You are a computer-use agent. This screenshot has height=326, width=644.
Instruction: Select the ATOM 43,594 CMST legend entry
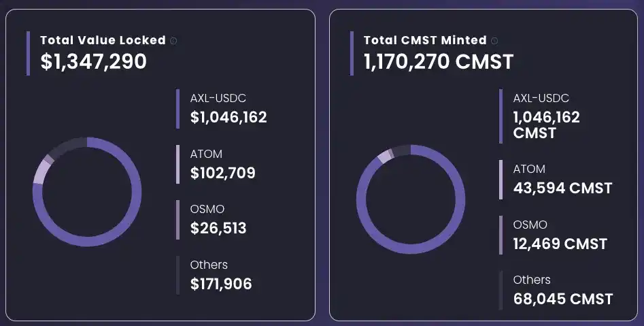[562, 180]
